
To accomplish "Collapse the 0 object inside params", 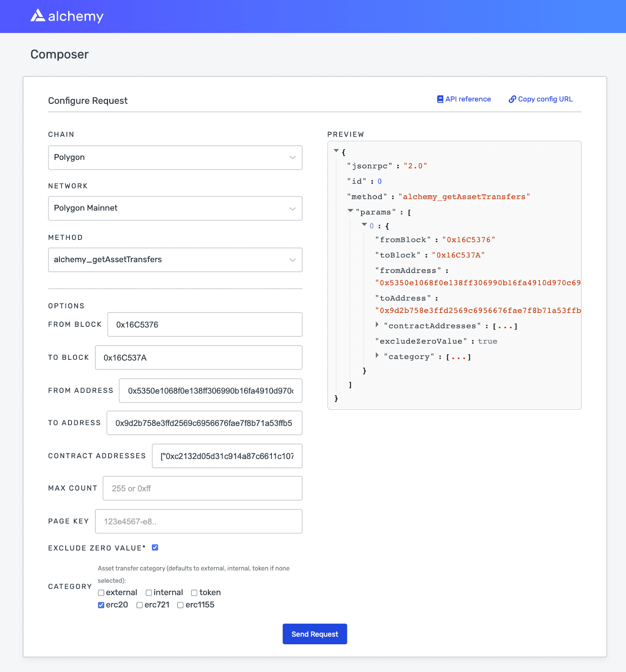I will click(364, 225).
